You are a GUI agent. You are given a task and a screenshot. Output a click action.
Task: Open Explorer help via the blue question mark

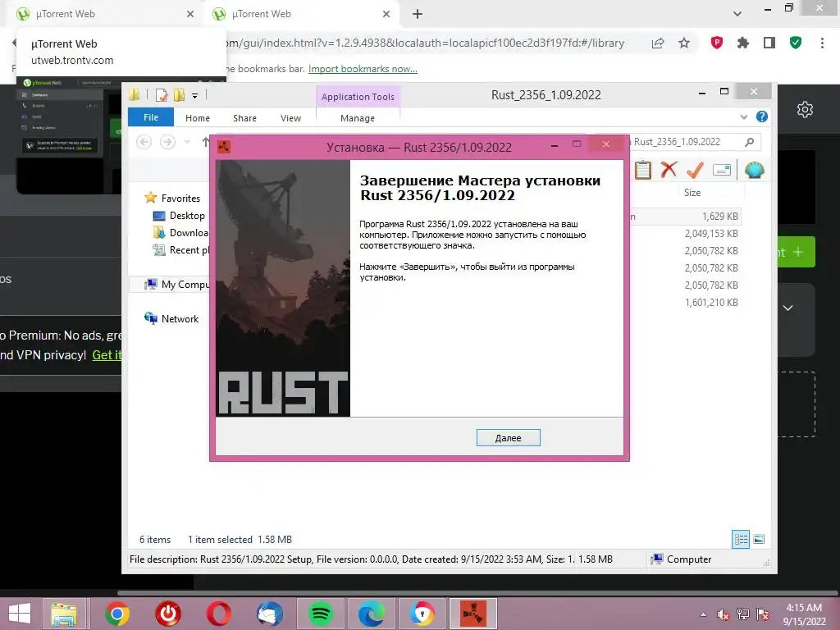761,116
